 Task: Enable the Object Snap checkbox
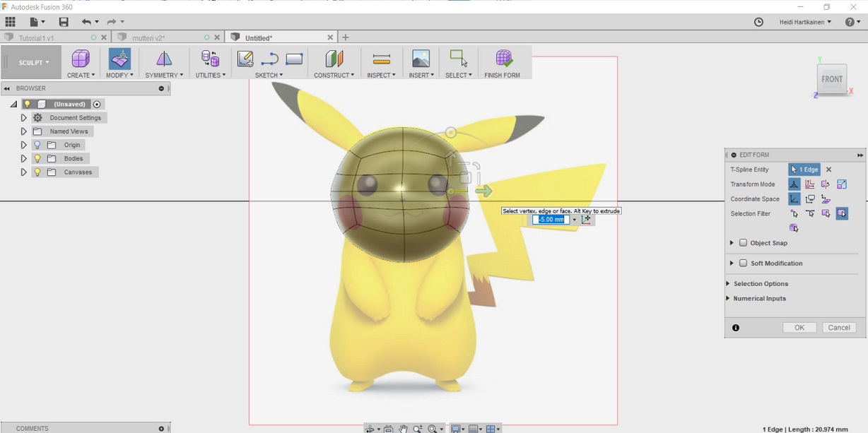click(743, 243)
